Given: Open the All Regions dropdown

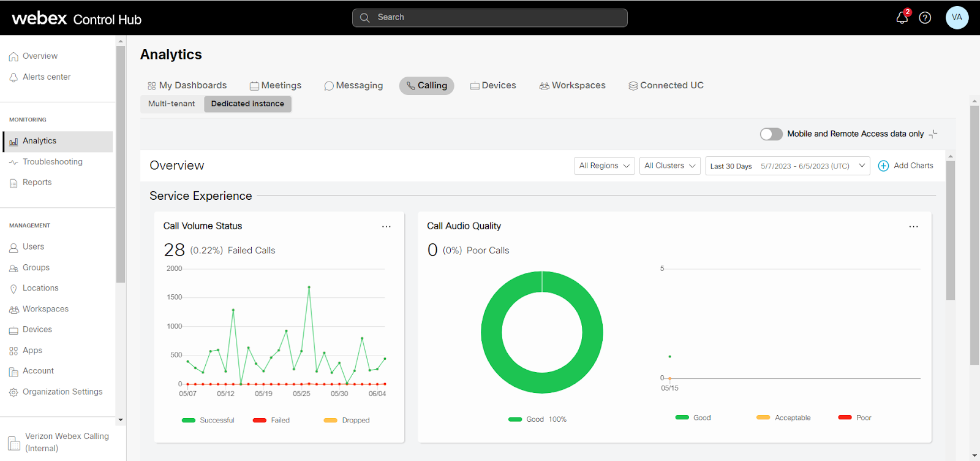Looking at the screenshot, I should pos(604,166).
